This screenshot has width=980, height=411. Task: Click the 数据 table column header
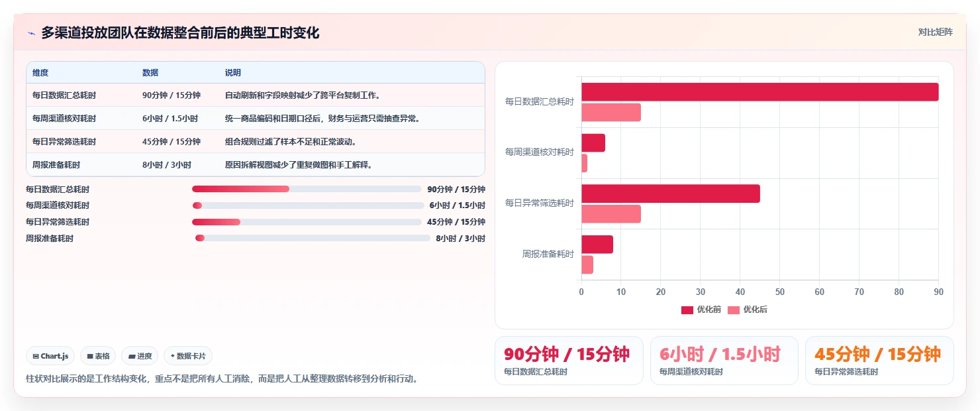point(150,72)
